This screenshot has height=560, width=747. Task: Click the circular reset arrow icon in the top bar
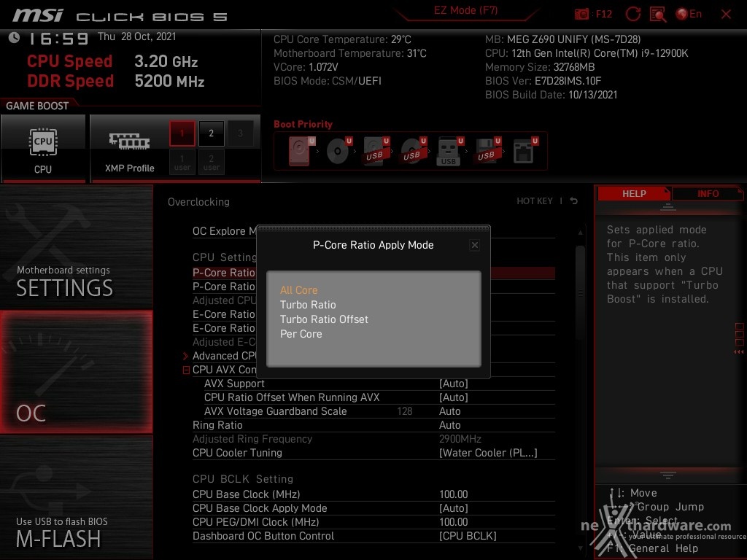pyautogui.click(x=632, y=15)
